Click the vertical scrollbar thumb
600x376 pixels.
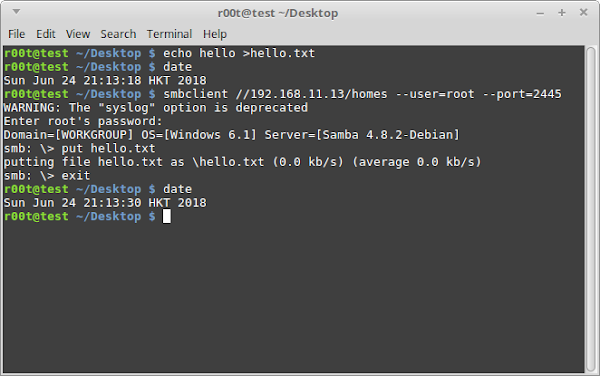coord(592,208)
